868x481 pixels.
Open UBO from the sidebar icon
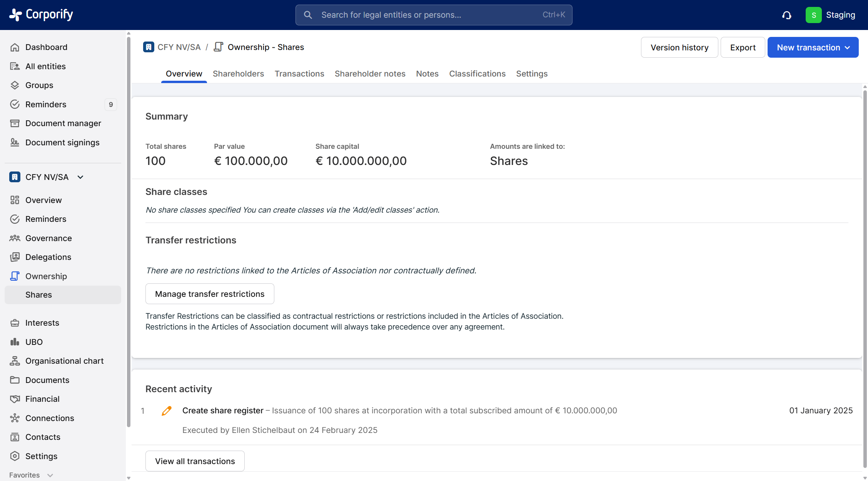tap(15, 342)
